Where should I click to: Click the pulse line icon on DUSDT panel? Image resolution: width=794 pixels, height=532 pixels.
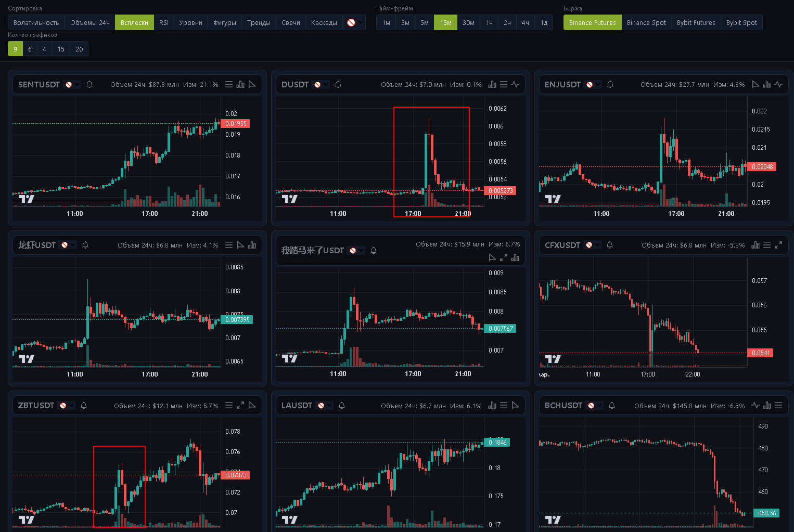515,84
